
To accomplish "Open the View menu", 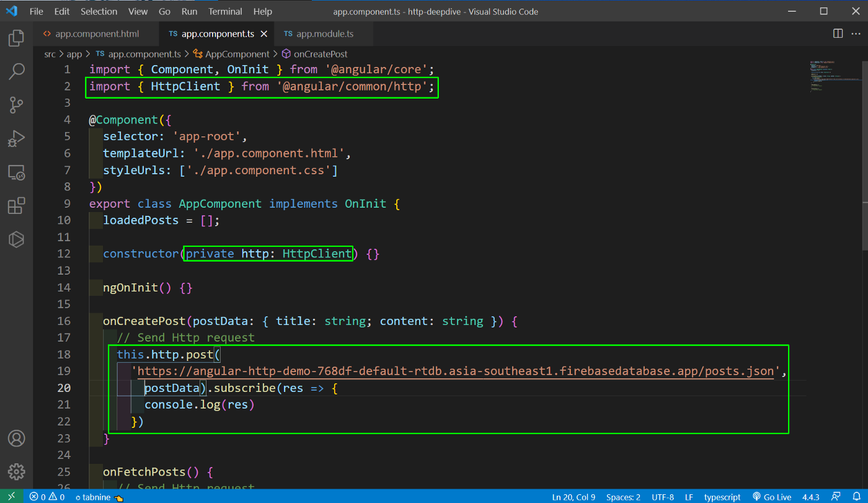I will [138, 11].
